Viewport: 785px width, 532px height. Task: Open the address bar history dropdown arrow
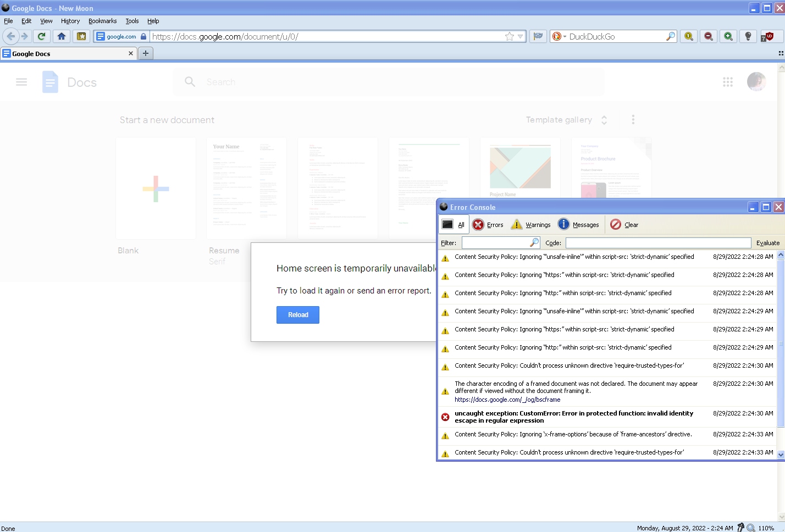[x=520, y=36]
